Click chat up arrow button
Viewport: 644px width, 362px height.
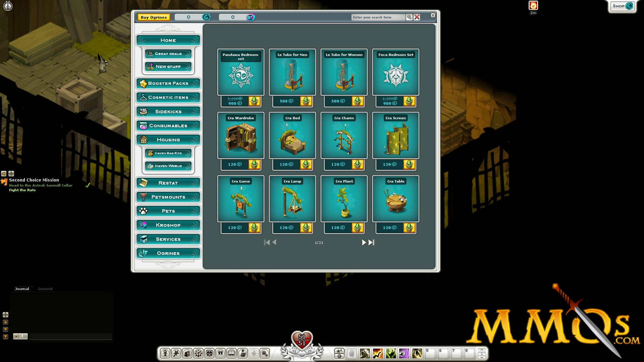5,322
